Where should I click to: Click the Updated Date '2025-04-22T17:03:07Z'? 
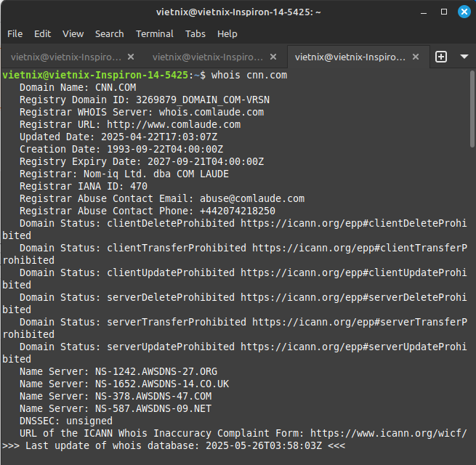pos(159,137)
